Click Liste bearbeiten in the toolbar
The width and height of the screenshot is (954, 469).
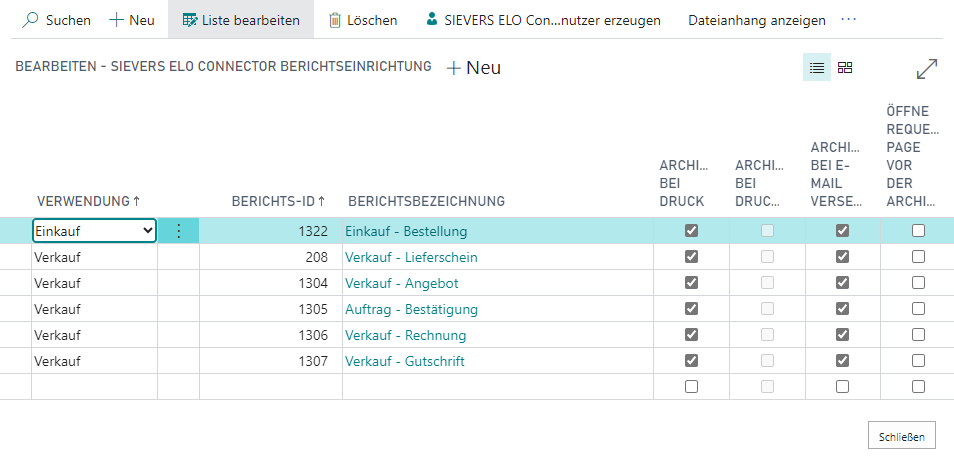[x=240, y=20]
